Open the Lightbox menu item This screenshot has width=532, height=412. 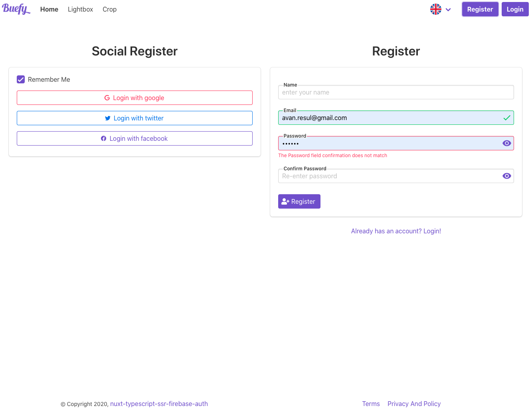pyautogui.click(x=80, y=9)
